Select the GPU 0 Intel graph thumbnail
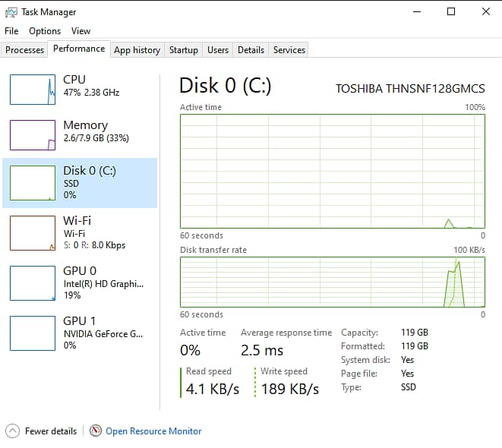The height and width of the screenshot is (448, 502). (33, 283)
